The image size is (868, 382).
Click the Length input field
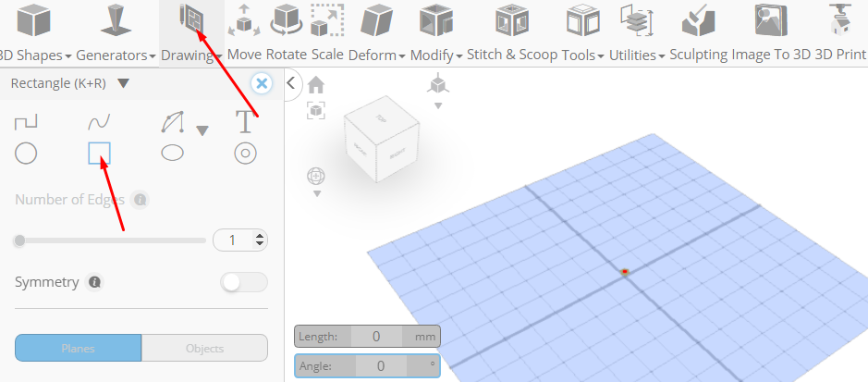point(376,336)
